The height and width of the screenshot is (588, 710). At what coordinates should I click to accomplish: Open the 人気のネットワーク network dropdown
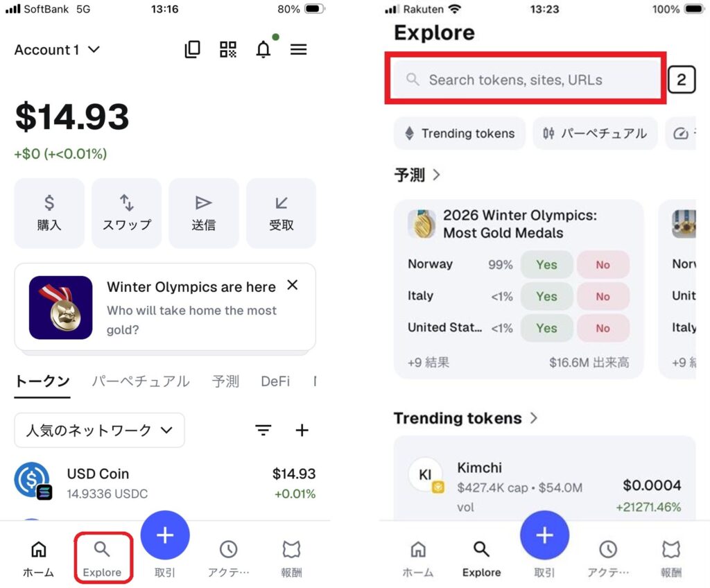tap(100, 430)
